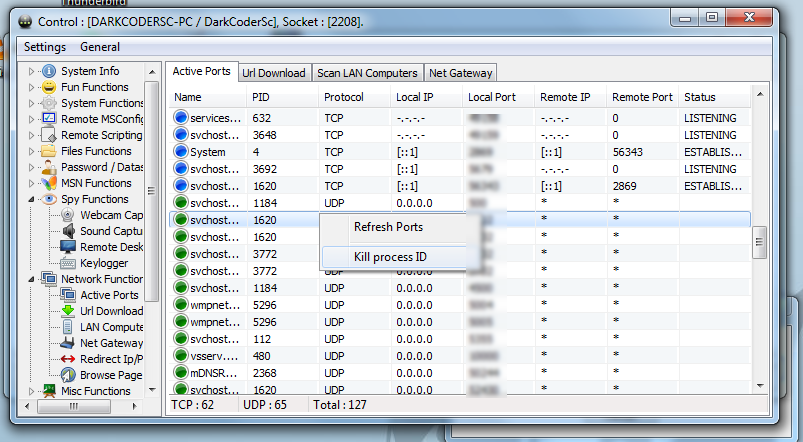
Task: Select the Active Ports tree icon
Action: pyautogui.click(x=68, y=295)
